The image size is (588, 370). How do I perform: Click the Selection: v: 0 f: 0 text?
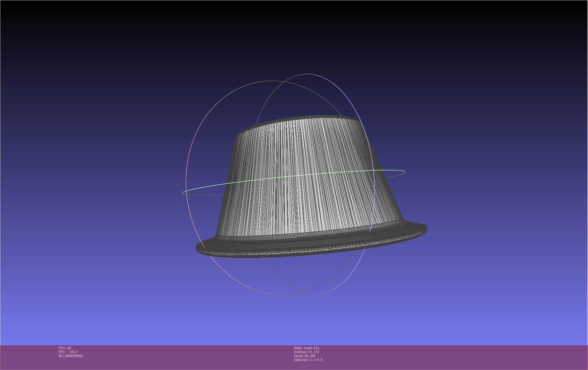(x=308, y=360)
